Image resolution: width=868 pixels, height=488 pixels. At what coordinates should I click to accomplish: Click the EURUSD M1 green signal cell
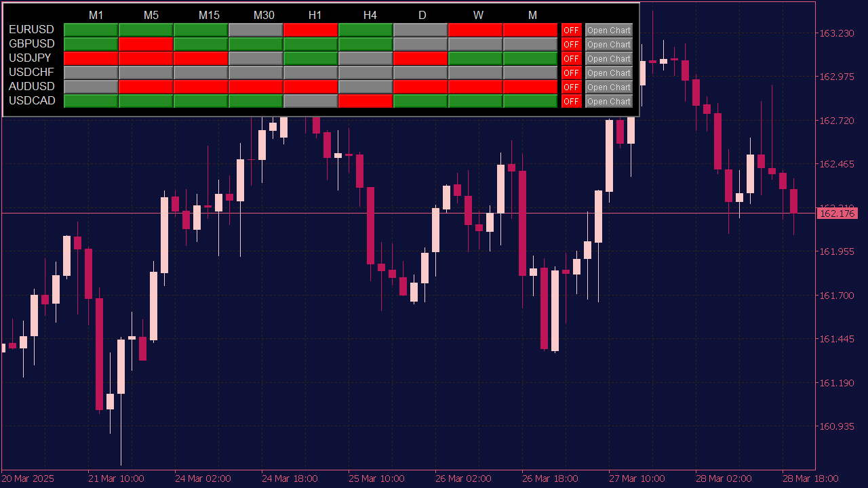90,29
